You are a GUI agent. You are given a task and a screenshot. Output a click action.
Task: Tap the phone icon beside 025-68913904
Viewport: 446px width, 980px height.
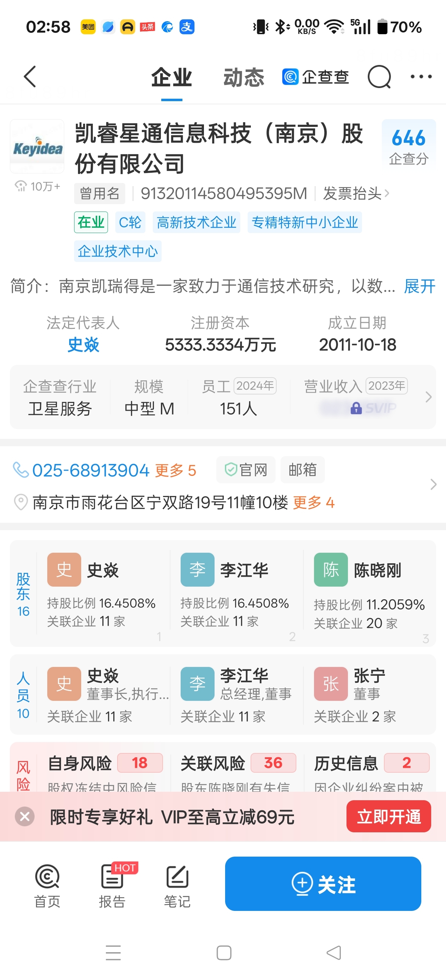tap(20, 470)
